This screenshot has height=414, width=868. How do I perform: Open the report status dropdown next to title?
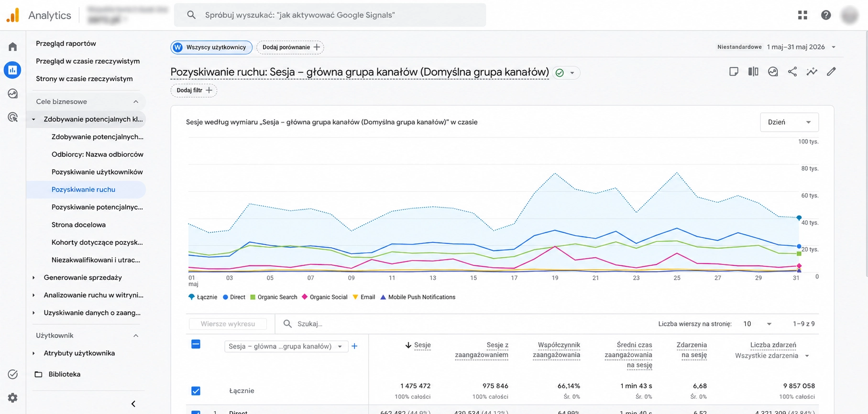[x=566, y=73]
